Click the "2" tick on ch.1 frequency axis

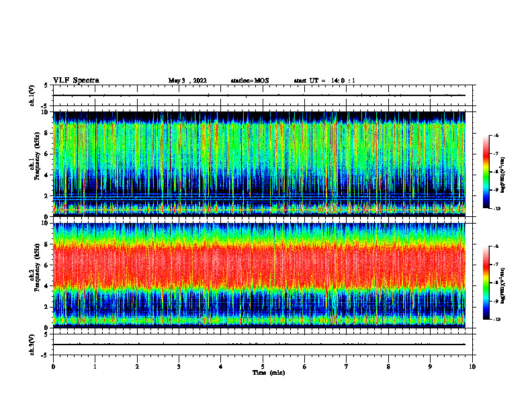[47, 195]
